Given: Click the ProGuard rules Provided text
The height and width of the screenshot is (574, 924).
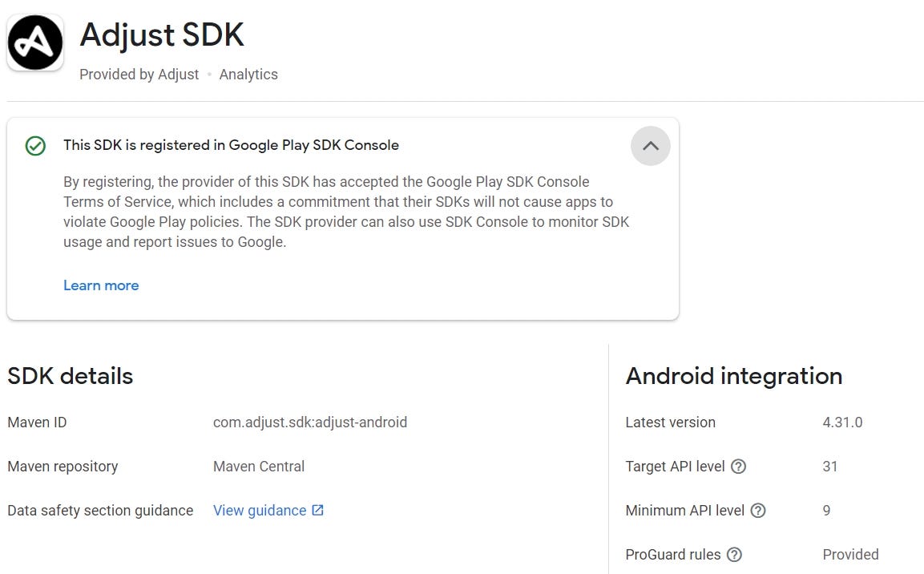Looking at the screenshot, I should click(x=850, y=554).
